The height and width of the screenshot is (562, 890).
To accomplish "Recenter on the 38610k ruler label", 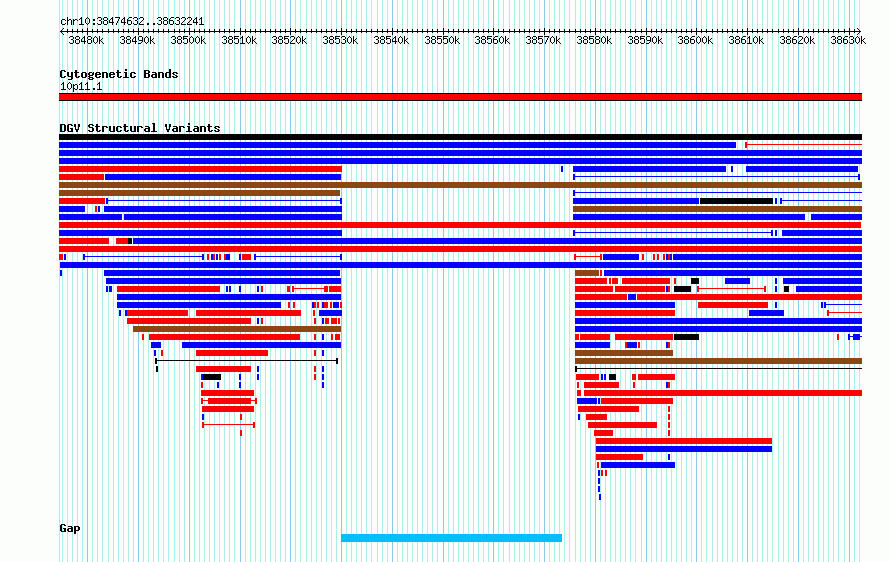I will pos(746,40).
